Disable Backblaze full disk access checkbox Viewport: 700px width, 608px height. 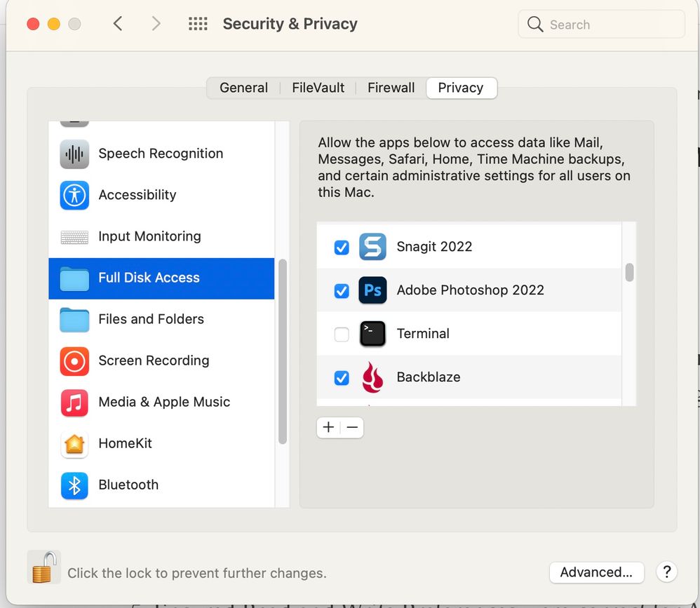point(342,378)
